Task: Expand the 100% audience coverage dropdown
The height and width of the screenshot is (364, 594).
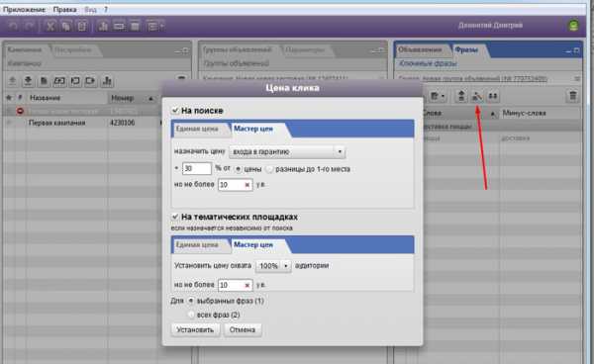Action: (x=273, y=266)
